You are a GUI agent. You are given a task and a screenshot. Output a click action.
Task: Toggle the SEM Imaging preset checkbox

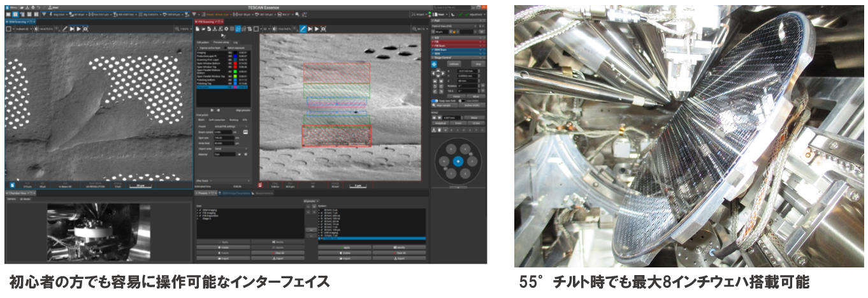click(200, 210)
